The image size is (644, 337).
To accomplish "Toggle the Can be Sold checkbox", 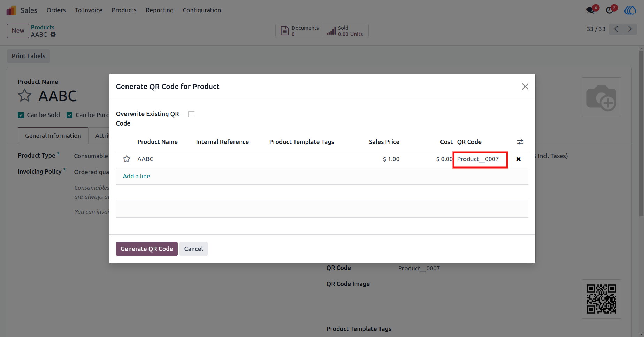I will tap(21, 115).
